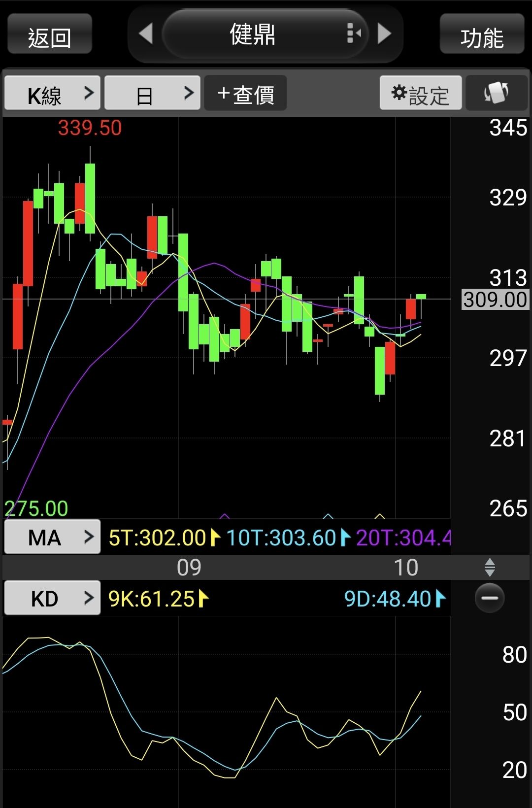Tap the 10 month marker on date axis
Image resolution: width=532 pixels, height=808 pixels.
click(x=406, y=568)
